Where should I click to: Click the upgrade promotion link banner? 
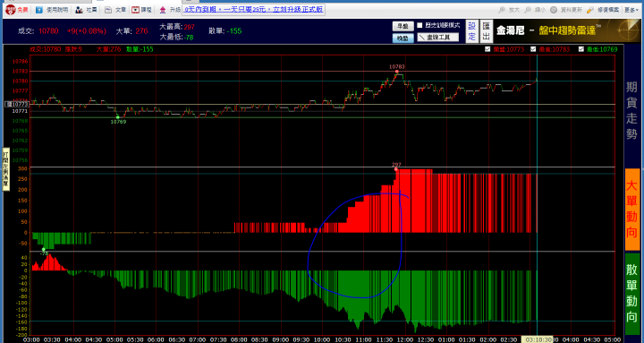(x=253, y=10)
